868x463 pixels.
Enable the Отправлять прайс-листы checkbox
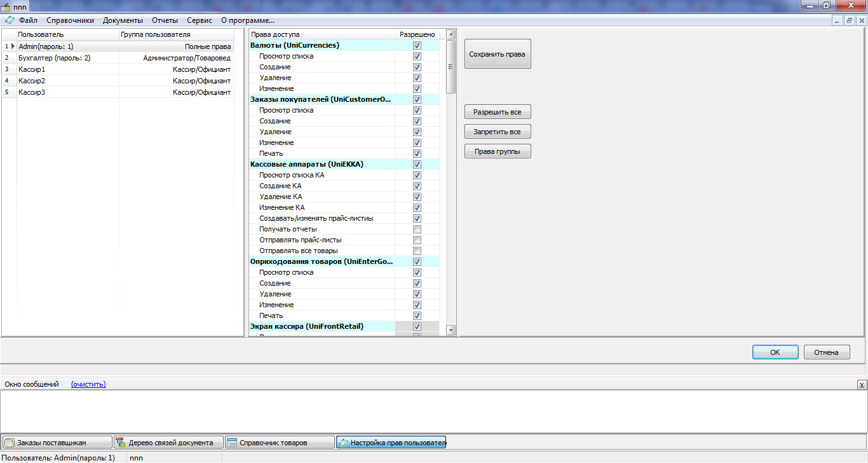pos(417,240)
